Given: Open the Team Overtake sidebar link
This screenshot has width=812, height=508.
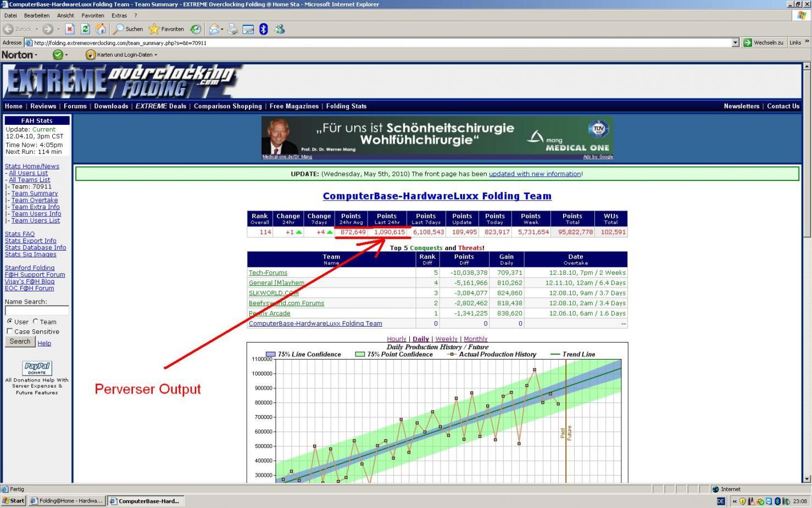Looking at the screenshot, I should tap(35, 200).
